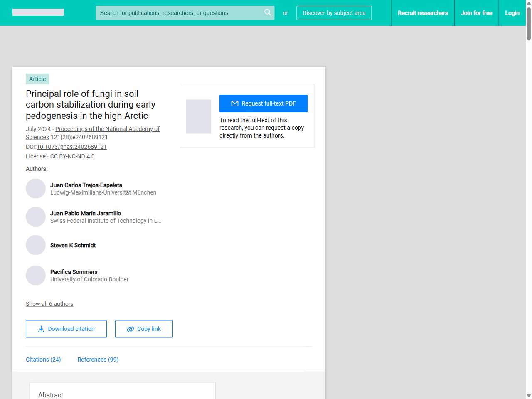Switch to the References (99) tab
Screen dimensions: 532x399
[x=98, y=360]
